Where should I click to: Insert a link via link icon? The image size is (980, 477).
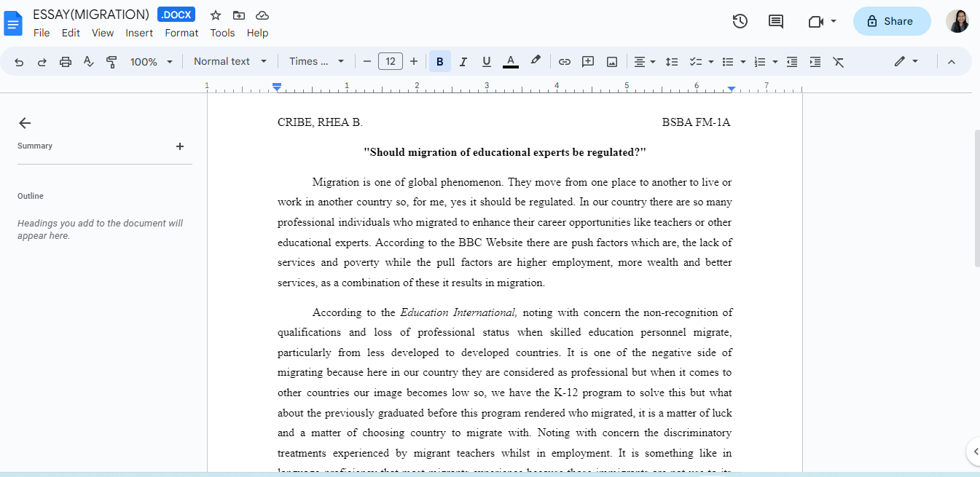coord(564,61)
